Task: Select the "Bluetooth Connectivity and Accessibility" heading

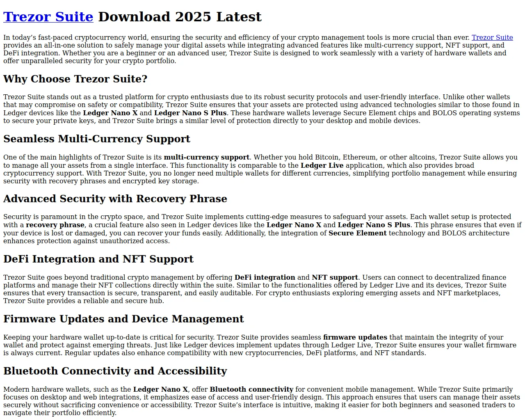Action: point(115,371)
